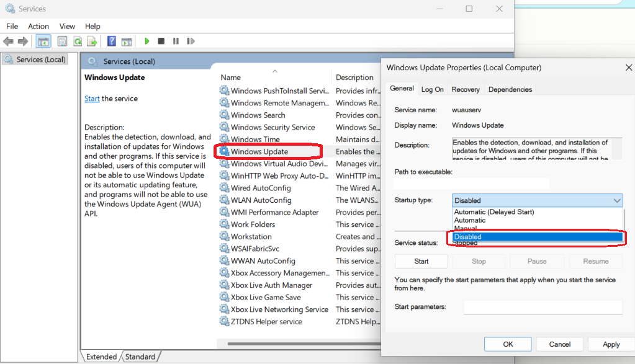Viewport: 635px width, 364px height.
Task: Select Windows Remote Management row
Action: pyautogui.click(x=300, y=103)
